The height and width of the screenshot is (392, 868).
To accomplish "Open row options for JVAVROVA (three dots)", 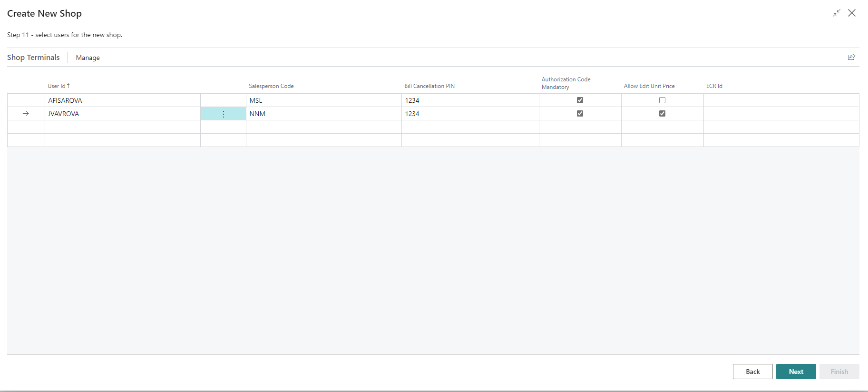I will click(x=223, y=114).
